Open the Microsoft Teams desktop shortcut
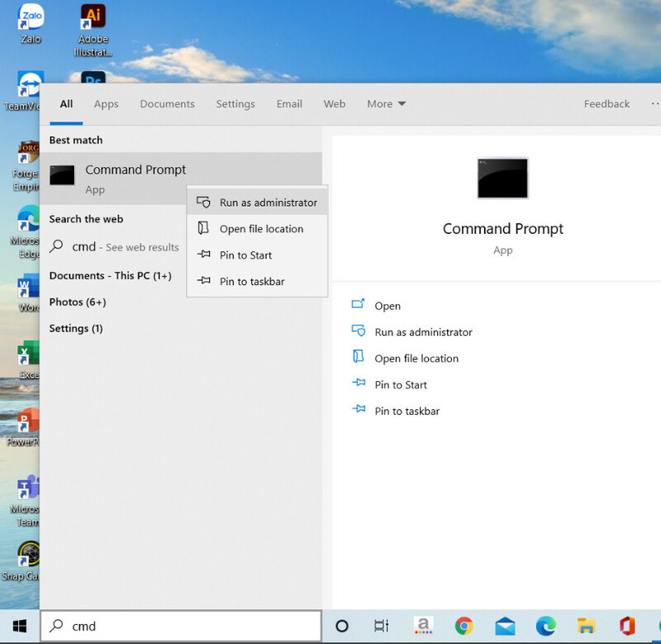Viewport: 661px width, 644px height. [x=25, y=501]
